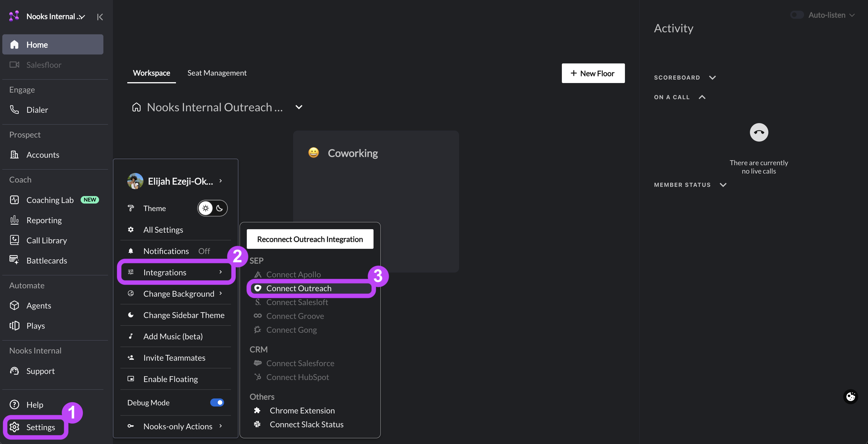The height and width of the screenshot is (444, 868).
Task: Click the Slack icon beside Connect Slack Status
Action: click(x=257, y=424)
